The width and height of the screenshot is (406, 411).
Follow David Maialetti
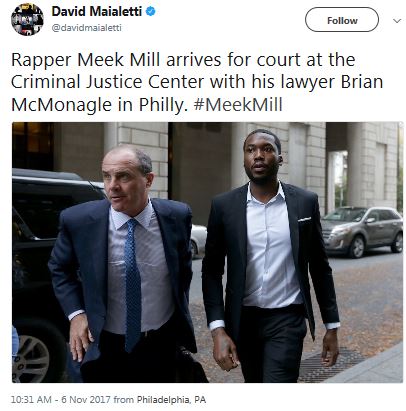coord(342,20)
